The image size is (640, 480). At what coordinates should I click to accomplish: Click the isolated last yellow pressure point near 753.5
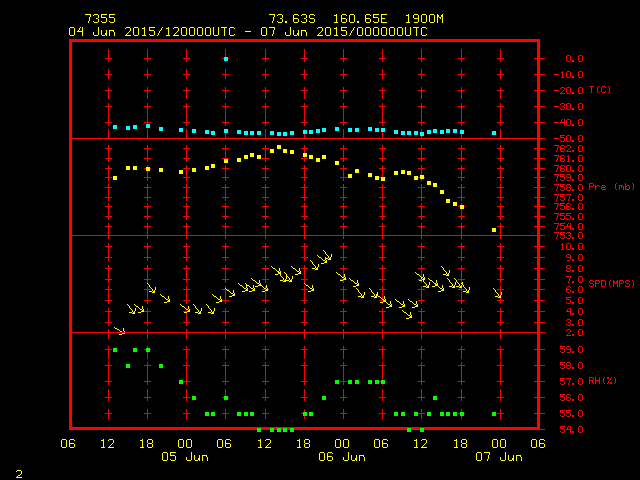494,230
